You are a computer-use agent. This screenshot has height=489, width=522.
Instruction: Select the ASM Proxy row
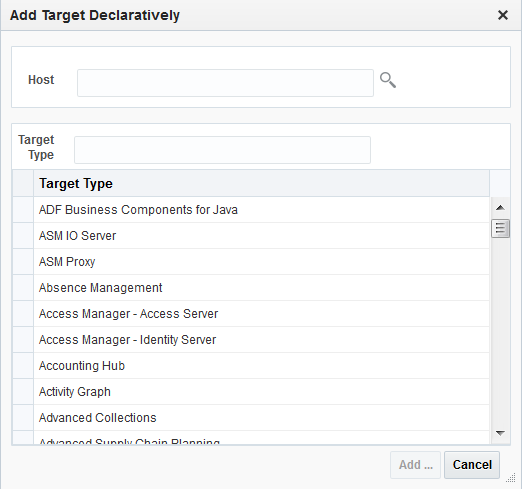pyautogui.click(x=261, y=262)
